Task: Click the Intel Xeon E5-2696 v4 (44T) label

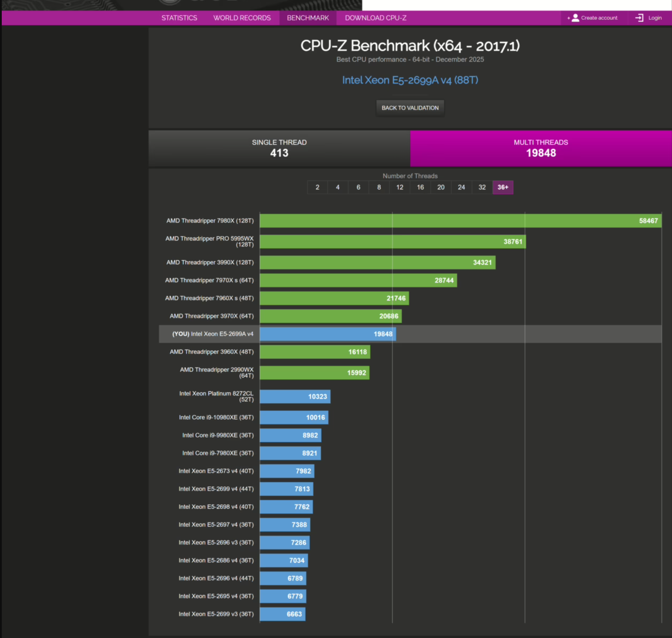Action: click(216, 578)
